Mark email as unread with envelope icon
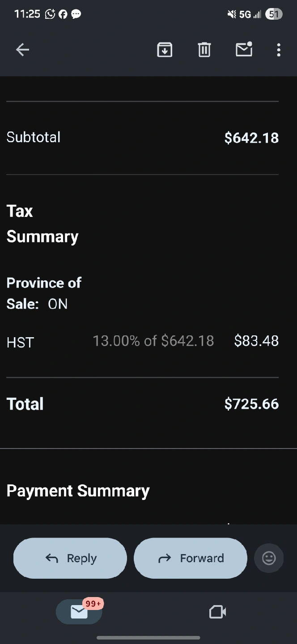The width and height of the screenshot is (297, 644). (x=244, y=50)
